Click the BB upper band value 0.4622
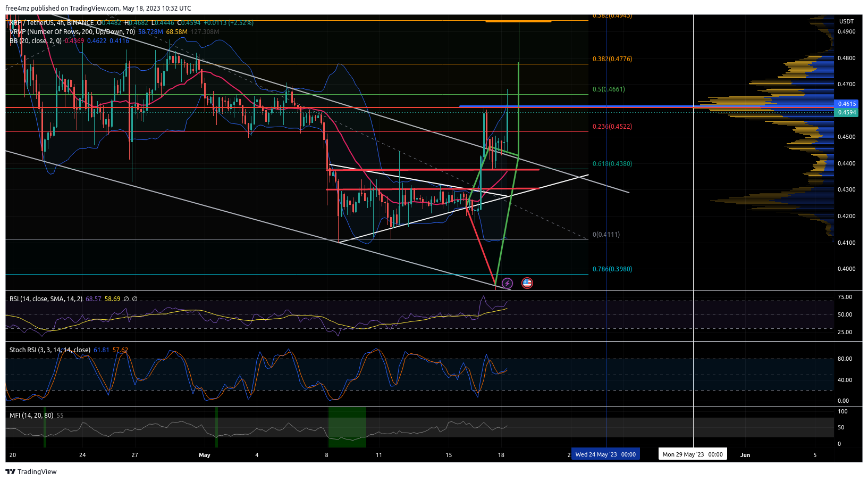The width and height of the screenshot is (868, 481). tap(97, 41)
